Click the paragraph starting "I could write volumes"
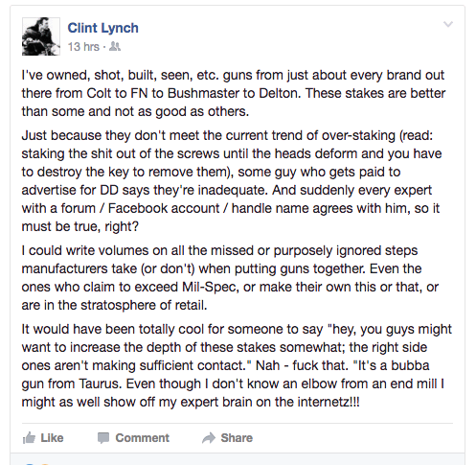The height and width of the screenshot is (465, 476). 230,278
